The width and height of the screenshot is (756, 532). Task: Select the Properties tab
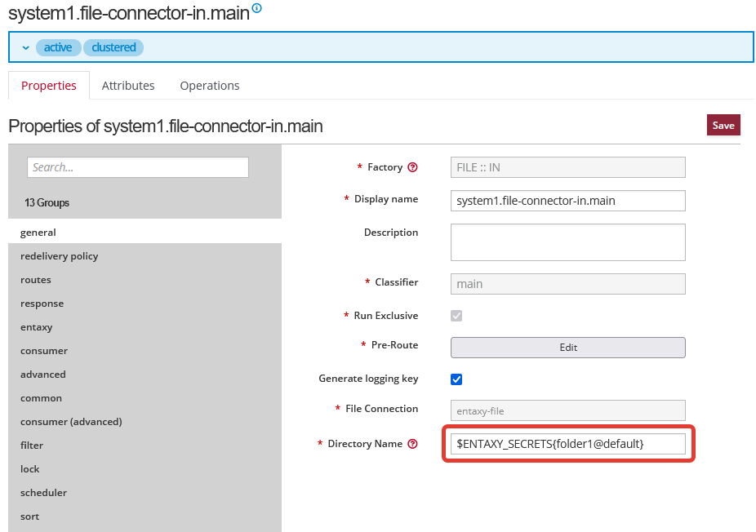click(49, 86)
